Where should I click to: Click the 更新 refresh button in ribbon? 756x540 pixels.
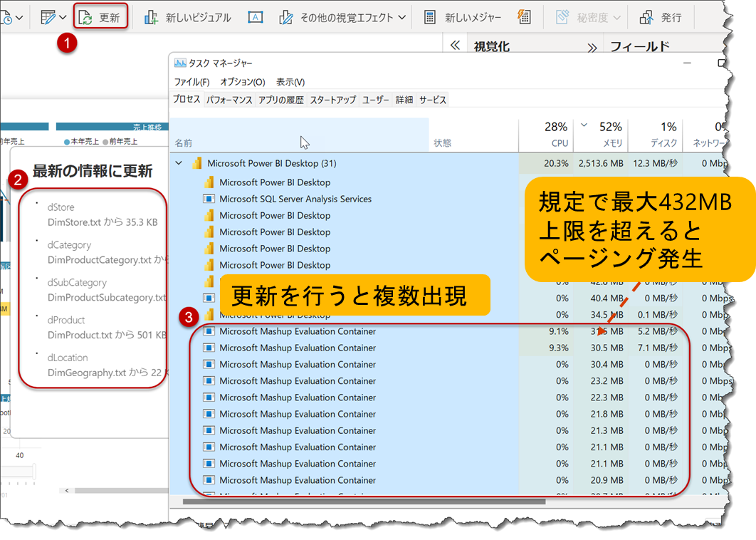(x=100, y=17)
